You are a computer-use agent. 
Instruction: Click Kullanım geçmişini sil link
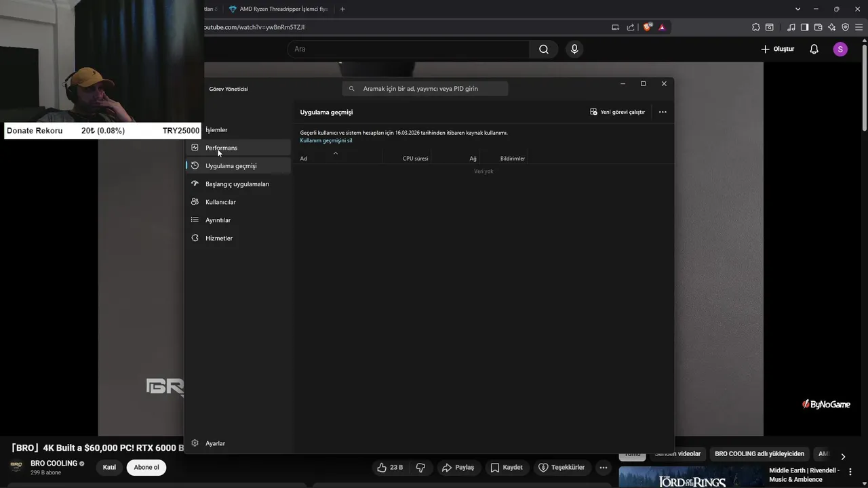click(x=326, y=140)
